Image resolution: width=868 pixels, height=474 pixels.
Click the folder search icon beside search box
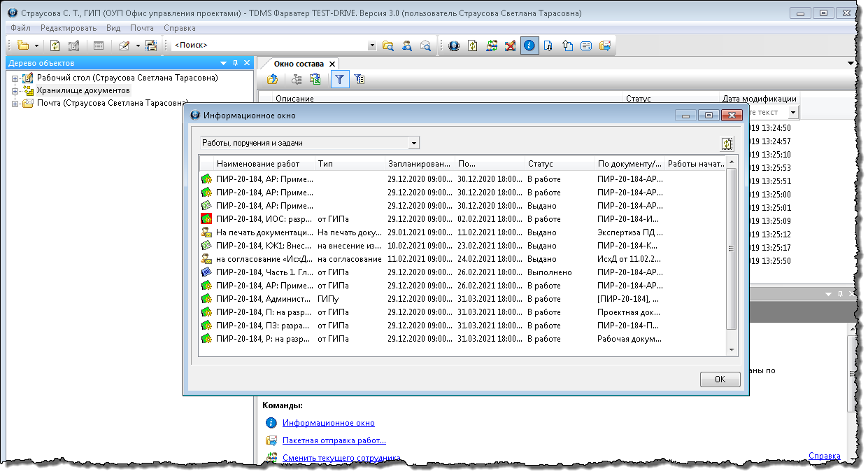(x=388, y=46)
